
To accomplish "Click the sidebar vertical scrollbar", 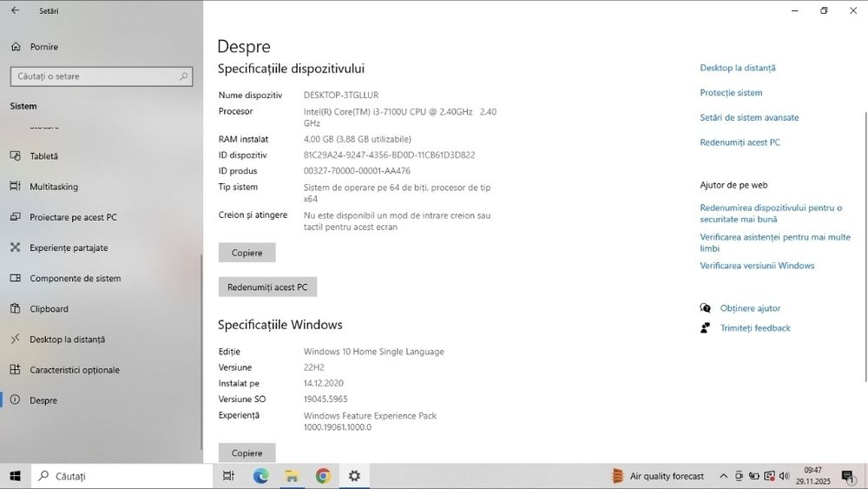I will pos(201,352).
